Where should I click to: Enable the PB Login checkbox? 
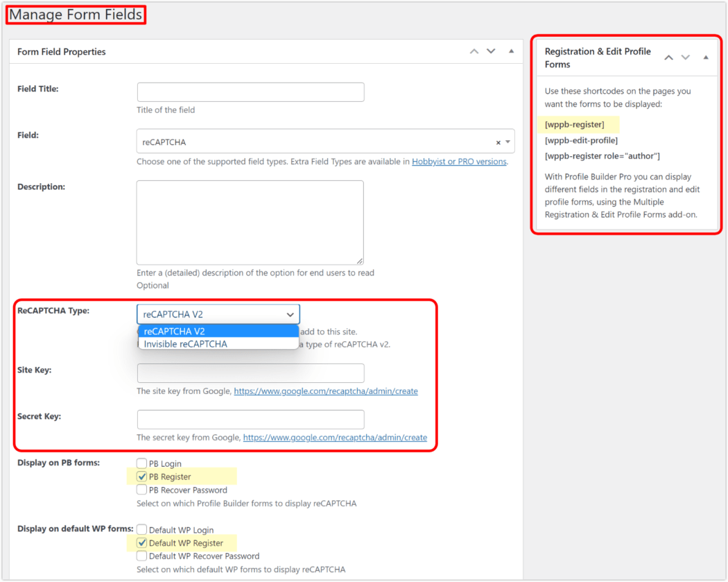(141, 463)
